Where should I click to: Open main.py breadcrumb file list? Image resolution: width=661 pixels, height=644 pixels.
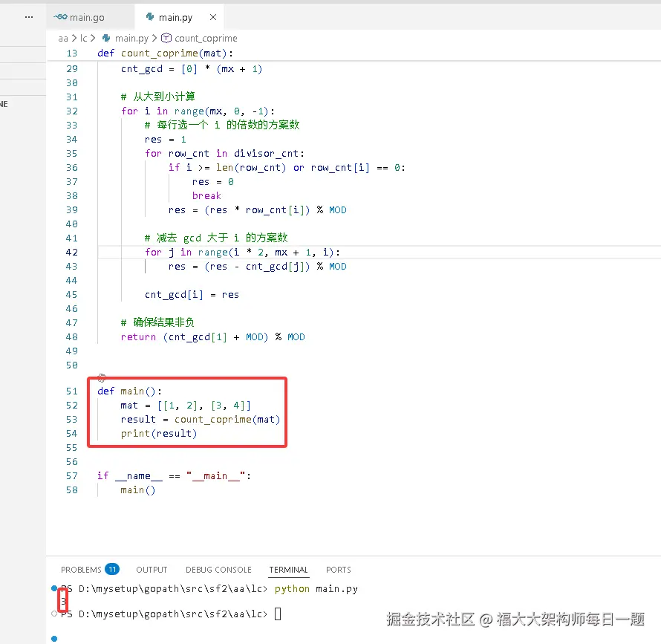(x=131, y=39)
